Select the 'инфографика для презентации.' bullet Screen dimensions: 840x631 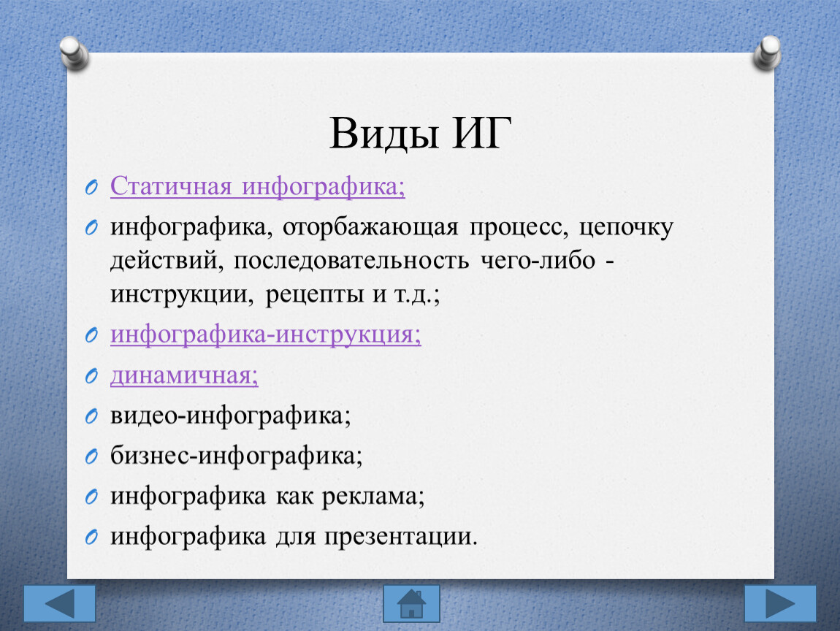click(x=294, y=536)
